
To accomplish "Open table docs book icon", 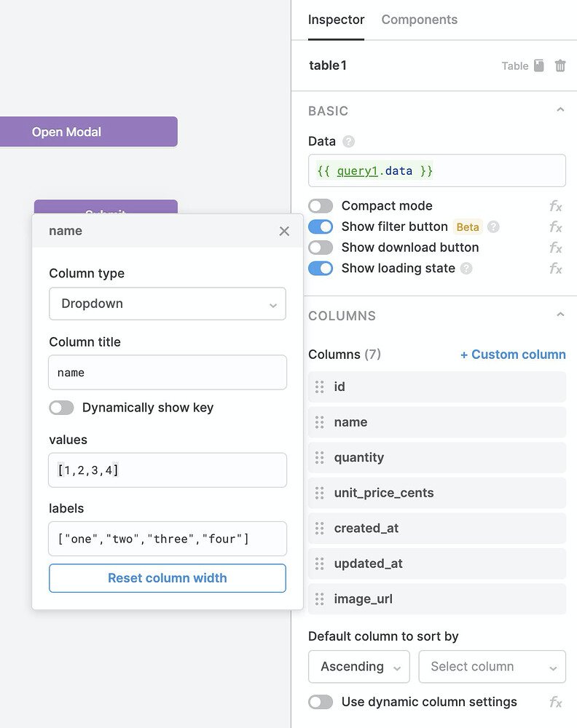I will (x=538, y=66).
